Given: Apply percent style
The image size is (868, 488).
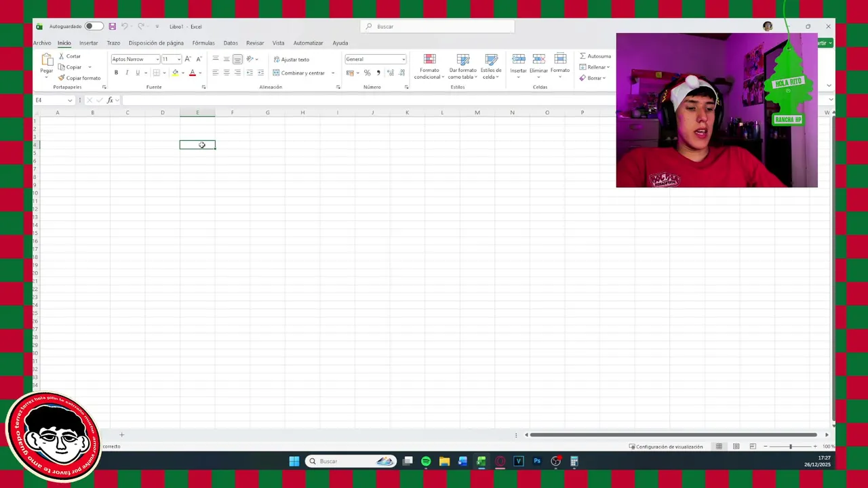Looking at the screenshot, I should tap(368, 73).
